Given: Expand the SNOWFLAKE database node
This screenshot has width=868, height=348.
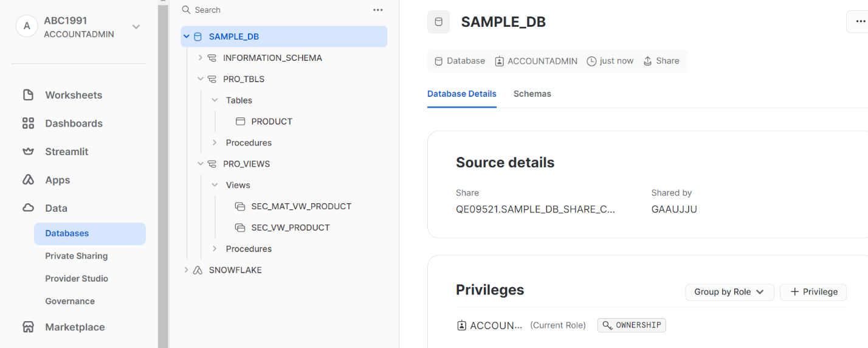Looking at the screenshot, I should coord(187,270).
